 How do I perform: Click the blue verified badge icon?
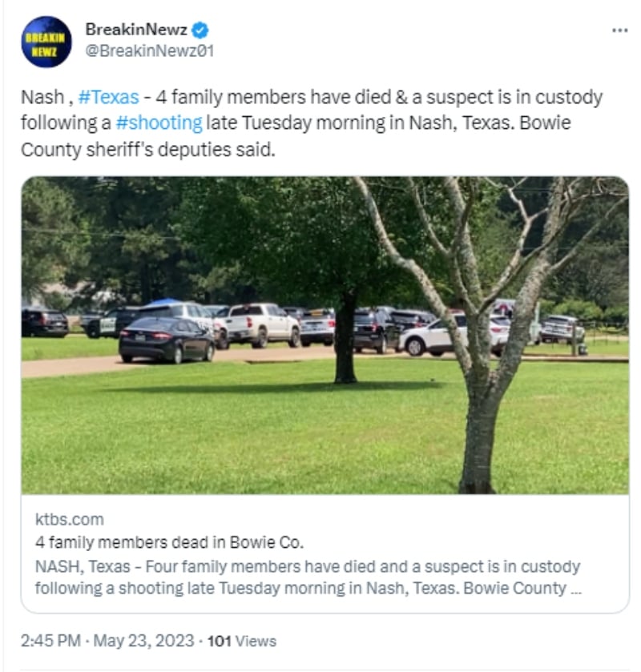pyautogui.click(x=200, y=30)
